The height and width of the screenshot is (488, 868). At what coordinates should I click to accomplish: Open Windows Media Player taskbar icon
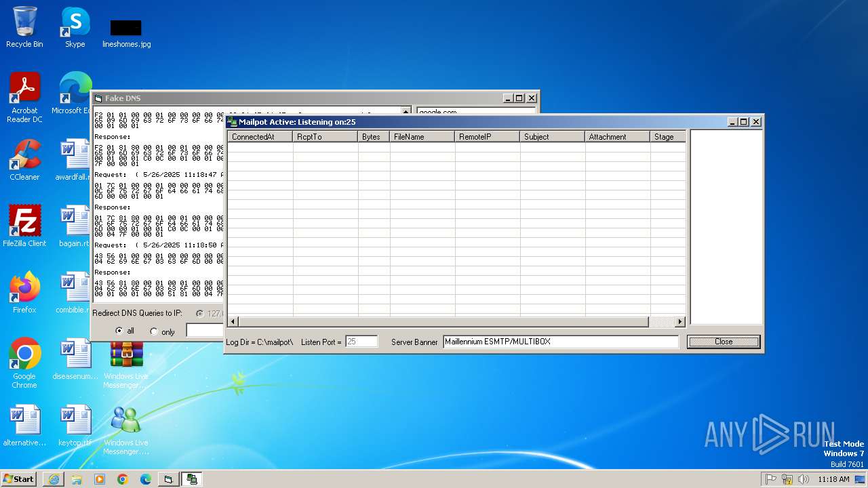pyautogui.click(x=100, y=479)
